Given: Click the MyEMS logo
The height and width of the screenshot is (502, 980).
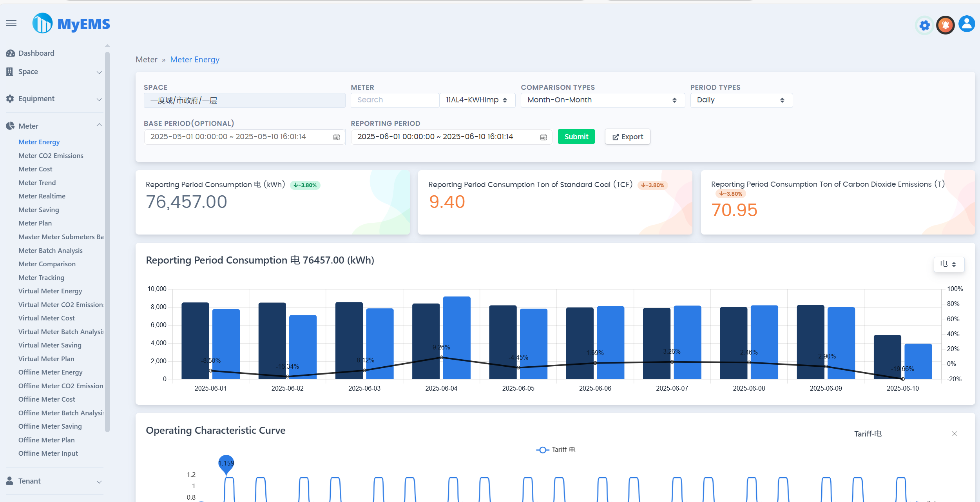Looking at the screenshot, I should (x=71, y=24).
